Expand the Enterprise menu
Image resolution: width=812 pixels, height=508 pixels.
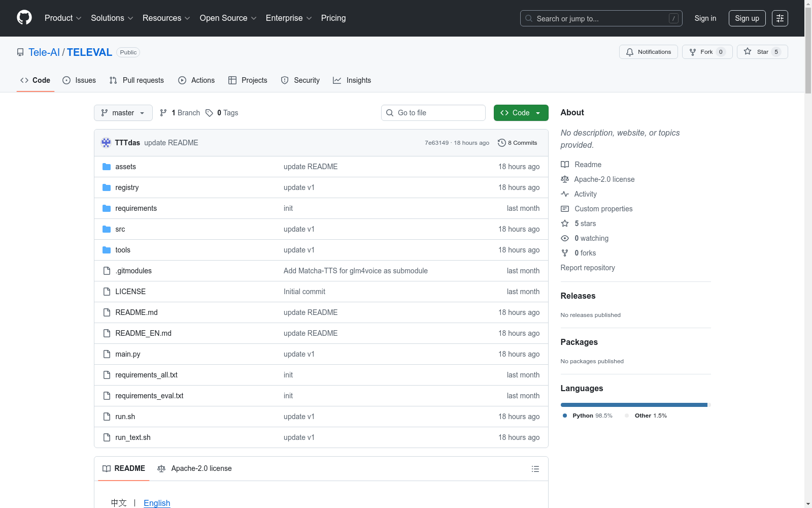coord(289,18)
